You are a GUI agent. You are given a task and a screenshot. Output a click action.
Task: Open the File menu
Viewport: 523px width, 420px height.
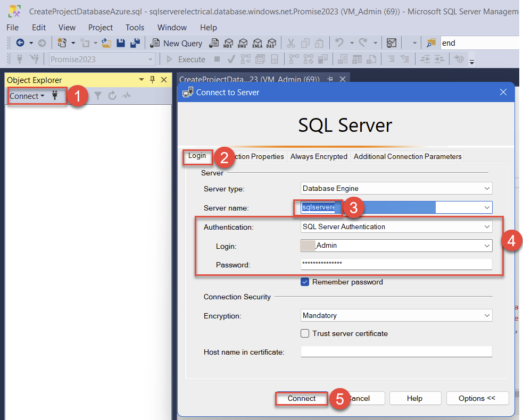(13, 27)
